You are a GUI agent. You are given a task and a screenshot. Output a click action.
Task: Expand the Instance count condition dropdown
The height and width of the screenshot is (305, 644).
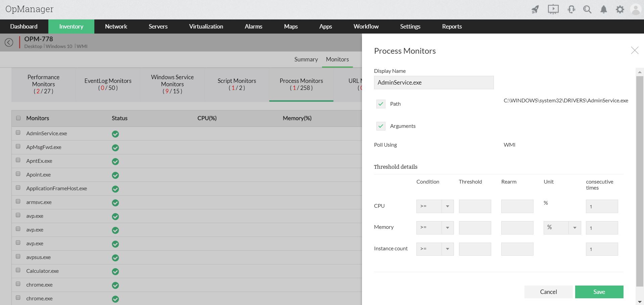[x=435, y=249]
